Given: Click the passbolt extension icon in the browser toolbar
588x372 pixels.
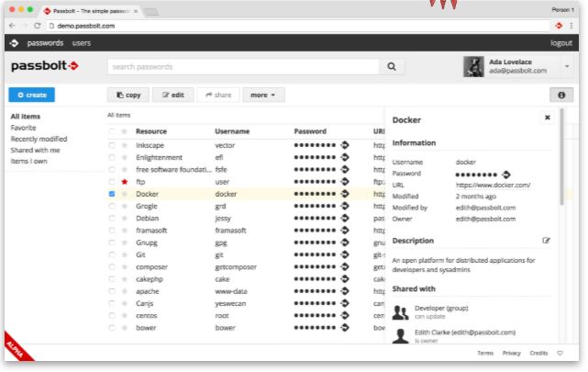Looking at the screenshot, I should 559,26.
